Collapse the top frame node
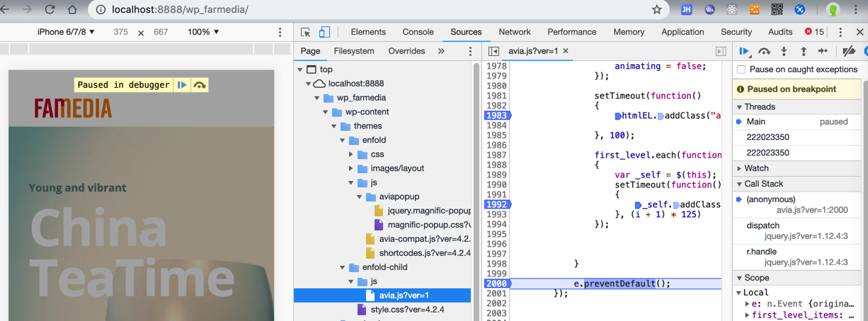The image size is (868, 321). (x=300, y=69)
